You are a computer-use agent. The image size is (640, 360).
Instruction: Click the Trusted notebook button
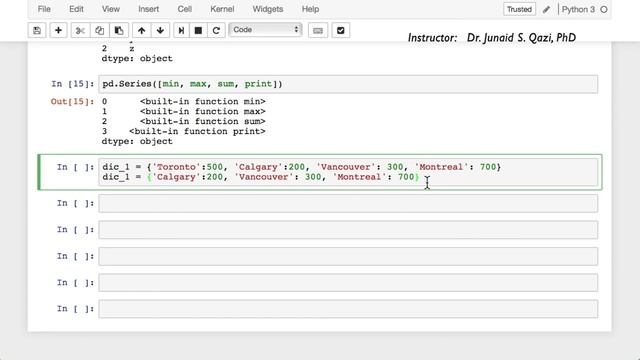tap(519, 9)
